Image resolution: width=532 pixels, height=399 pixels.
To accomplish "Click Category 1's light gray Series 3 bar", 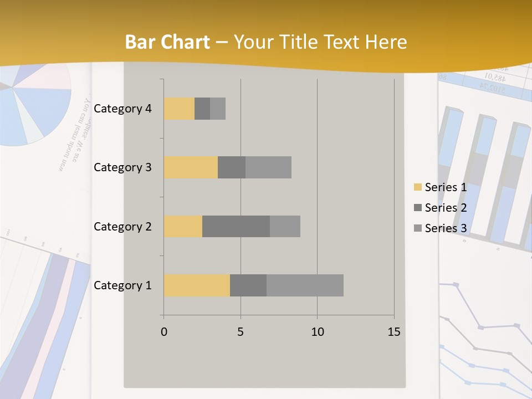I will click(305, 285).
